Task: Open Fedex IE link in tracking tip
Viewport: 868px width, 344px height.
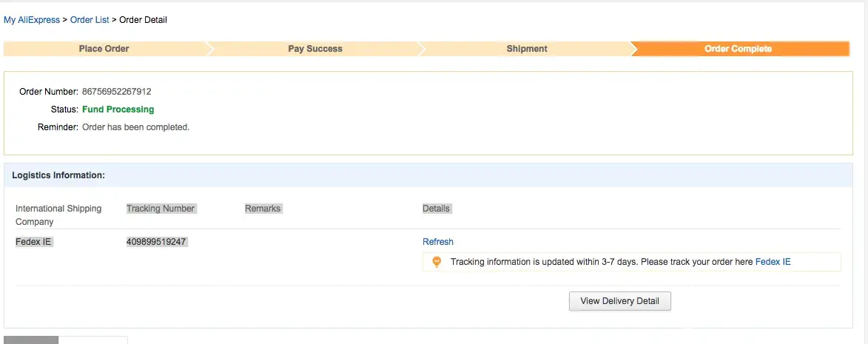Action: point(773,262)
